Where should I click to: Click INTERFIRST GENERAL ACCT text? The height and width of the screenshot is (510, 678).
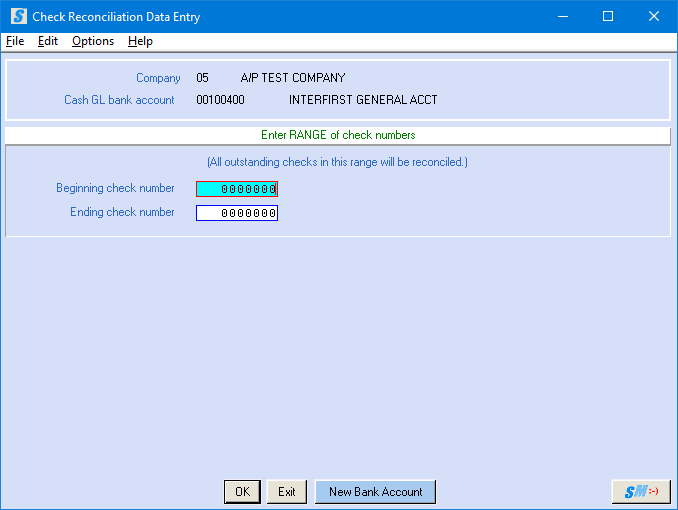[x=363, y=100]
